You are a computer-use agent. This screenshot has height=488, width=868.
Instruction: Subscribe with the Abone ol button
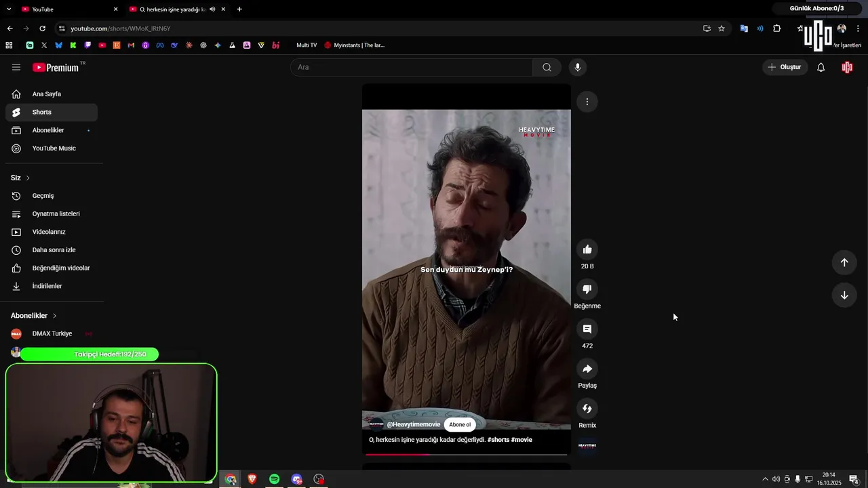point(460,424)
